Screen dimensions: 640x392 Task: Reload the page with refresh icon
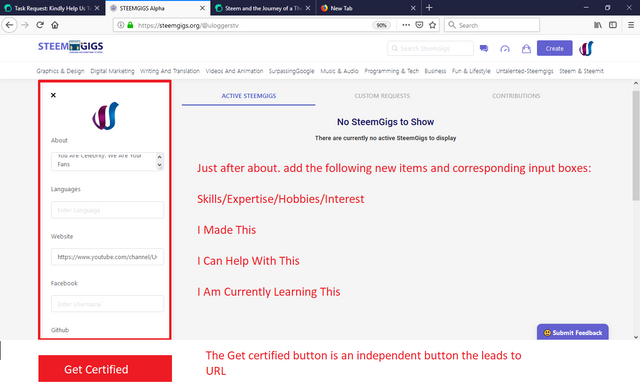40,25
